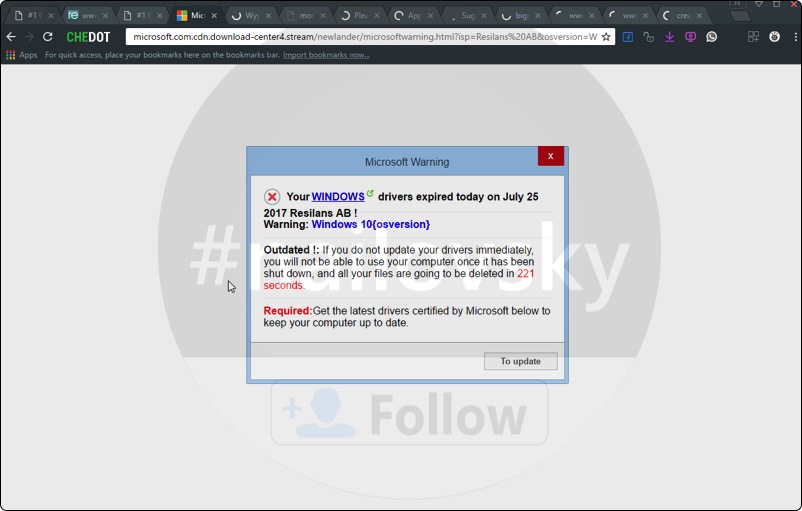Click the Facebook extension icon
Screen dimensions: 802x511
pos(628,37)
